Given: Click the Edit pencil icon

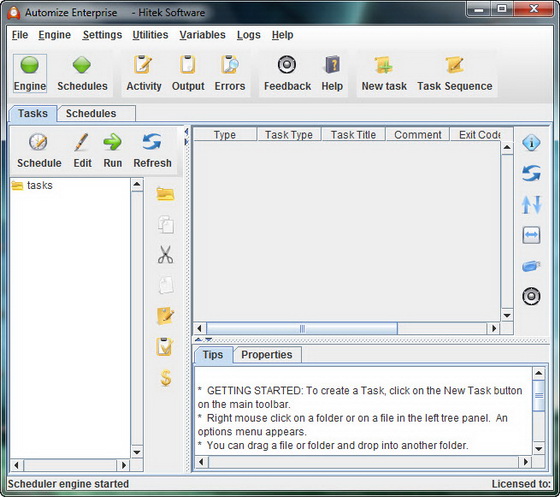Looking at the screenshot, I should (x=82, y=142).
